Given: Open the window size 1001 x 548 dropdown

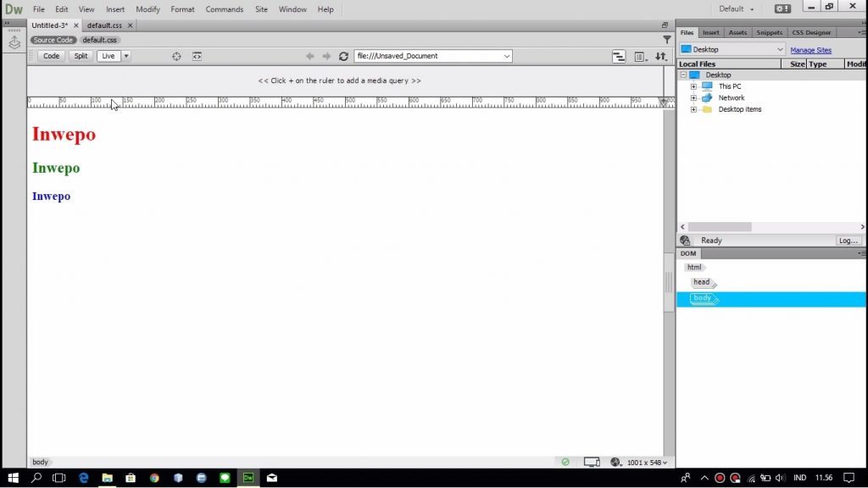Looking at the screenshot, I should click(647, 463).
